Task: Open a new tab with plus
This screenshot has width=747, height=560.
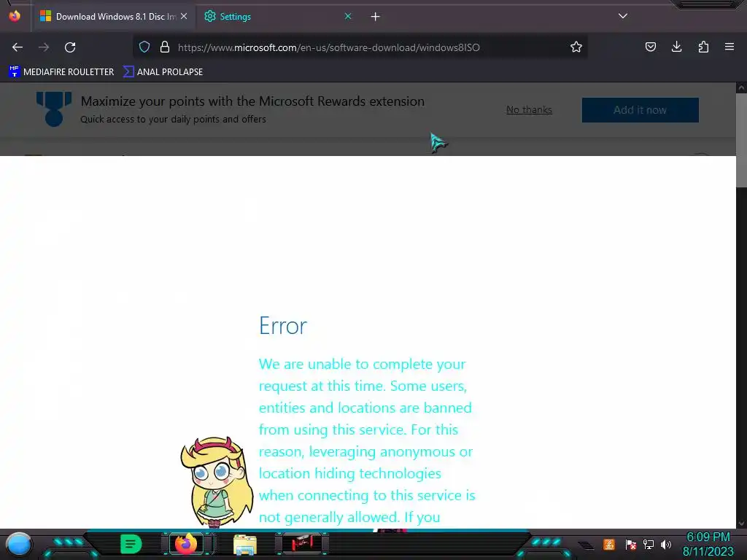Action: point(376,17)
